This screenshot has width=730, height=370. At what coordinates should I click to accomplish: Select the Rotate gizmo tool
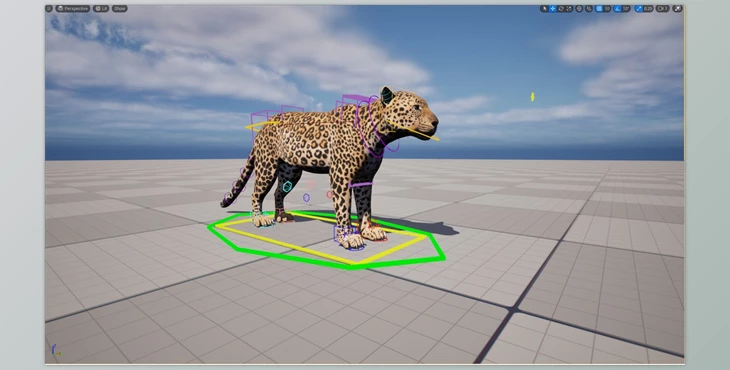pos(561,8)
